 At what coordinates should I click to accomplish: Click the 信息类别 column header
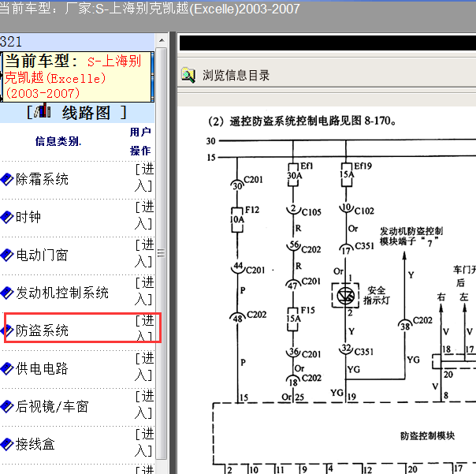[58, 141]
